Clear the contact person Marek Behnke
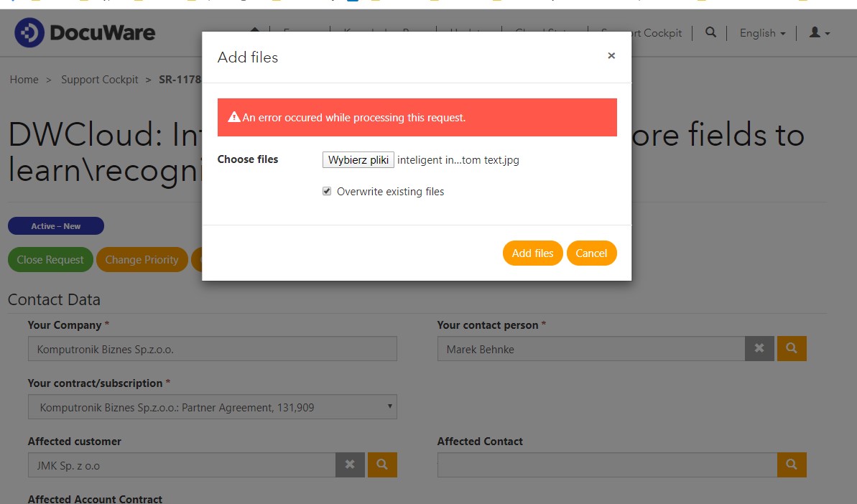Screen dimensions: 857x504 coord(759,349)
